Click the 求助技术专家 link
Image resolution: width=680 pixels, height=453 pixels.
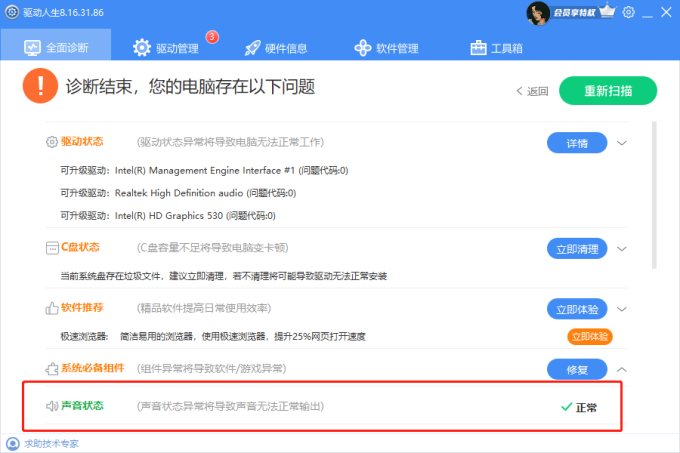45,442
